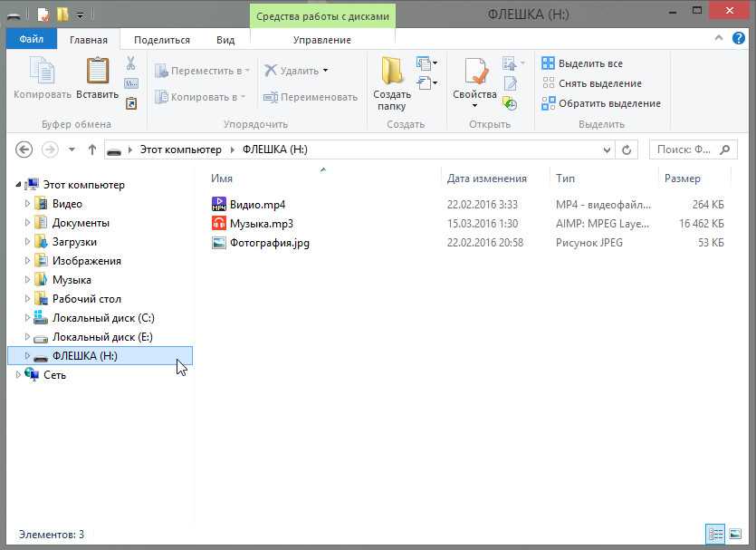Screen dimensions: 756x550
Task: Open the Файл tab
Action: (32, 39)
